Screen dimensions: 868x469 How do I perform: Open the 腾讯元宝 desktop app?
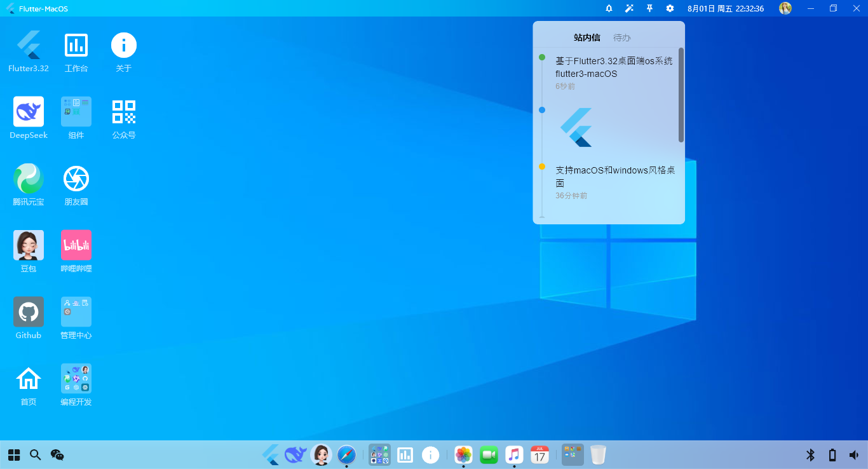29,179
